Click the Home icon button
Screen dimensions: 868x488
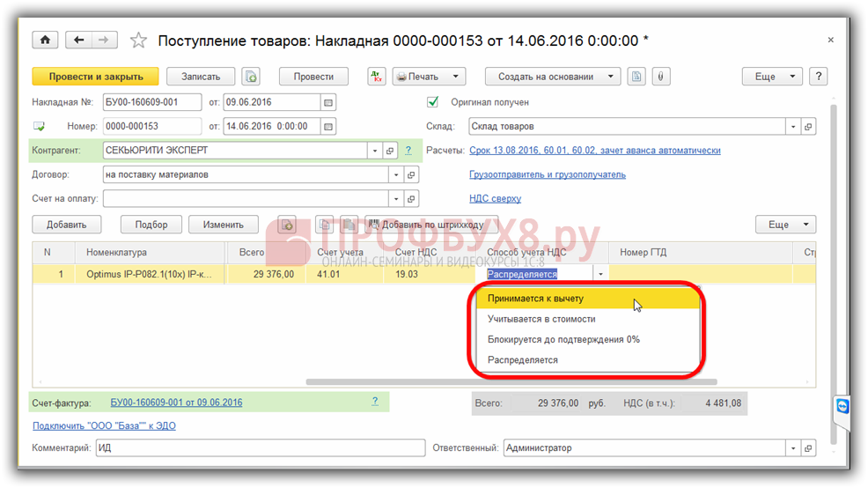coord(45,41)
